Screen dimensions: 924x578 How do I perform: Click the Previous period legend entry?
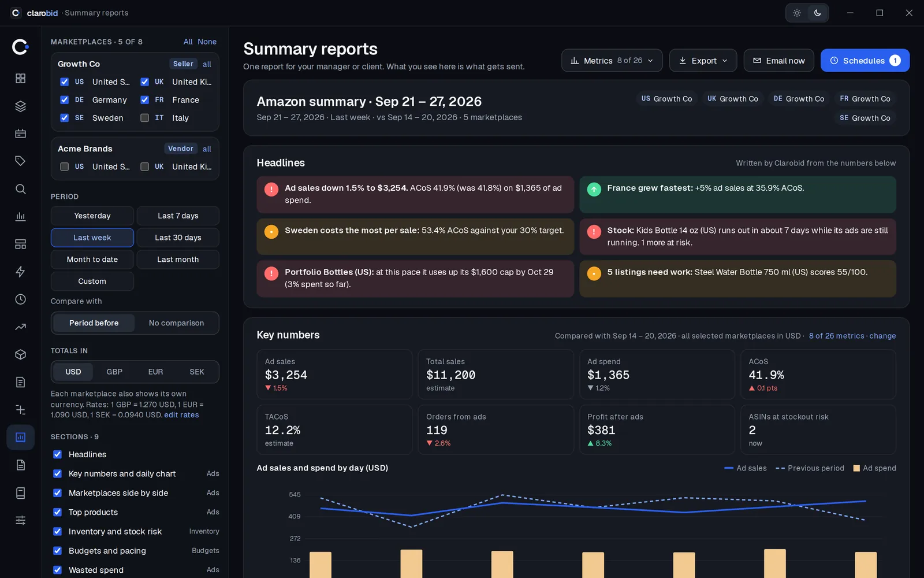[810, 468]
